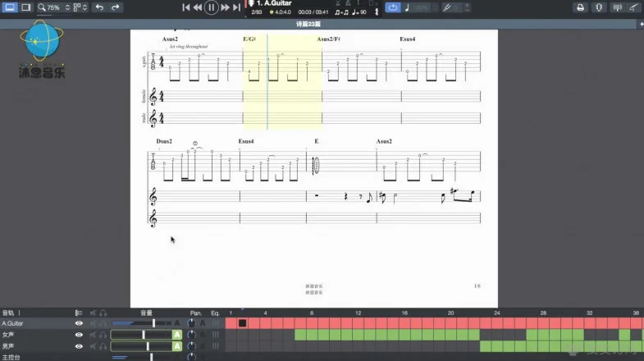Show the fretboard guitar icon

coord(633,7)
